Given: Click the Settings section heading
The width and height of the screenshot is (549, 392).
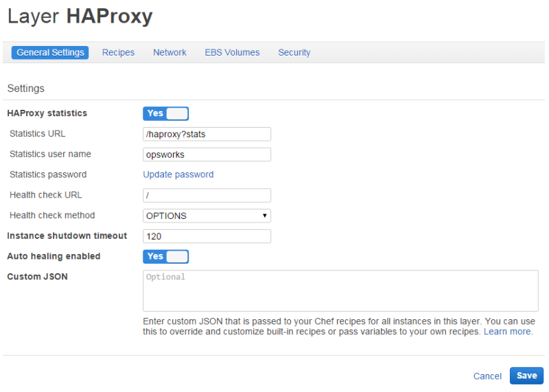Looking at the screenshot, I should (26, 89).
